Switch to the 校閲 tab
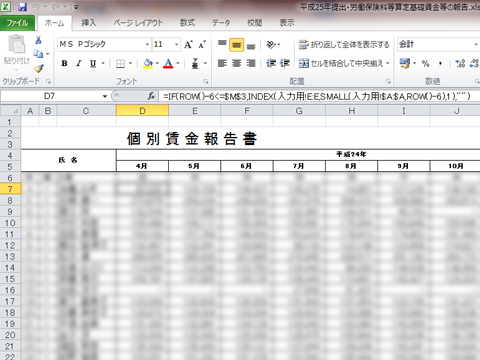The width and height of the screenshot is (480, 360). point(254,23)
